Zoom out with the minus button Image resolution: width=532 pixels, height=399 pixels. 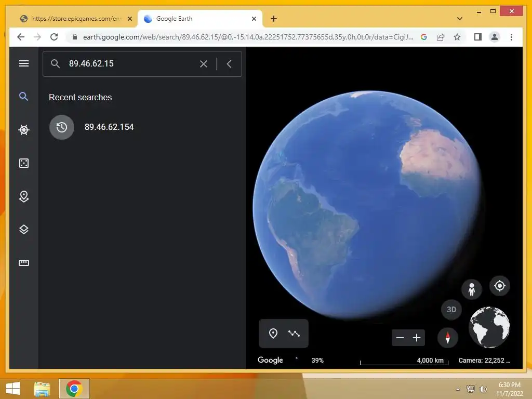click(400, 338)
